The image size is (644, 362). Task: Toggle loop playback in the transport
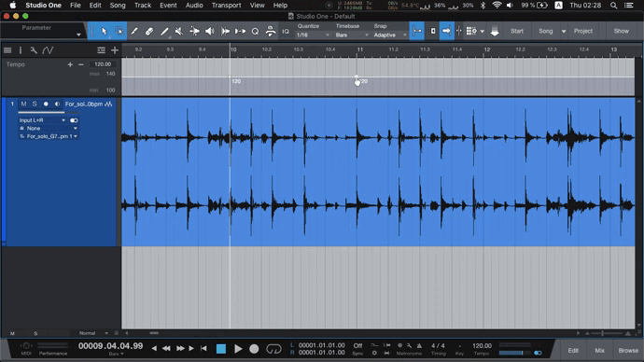[x=274, y=349]
